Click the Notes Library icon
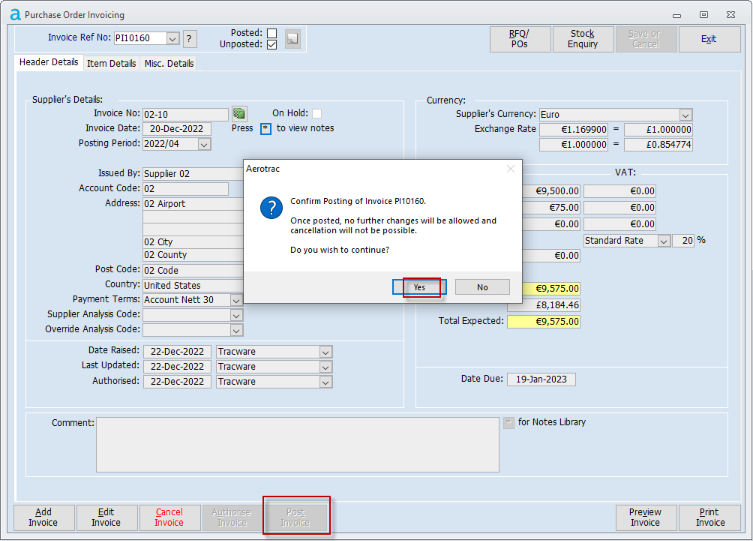 point(509,422)
